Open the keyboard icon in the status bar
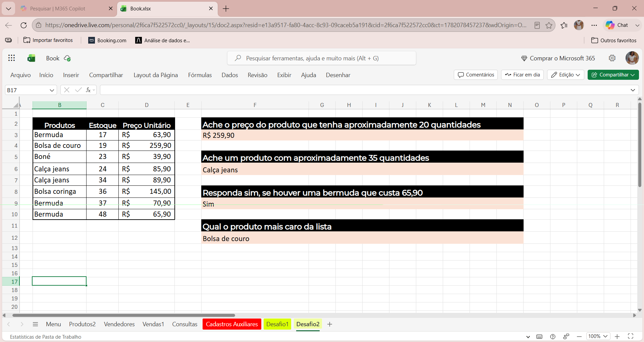This screenshot has width=644, height=342. [539, 337]
